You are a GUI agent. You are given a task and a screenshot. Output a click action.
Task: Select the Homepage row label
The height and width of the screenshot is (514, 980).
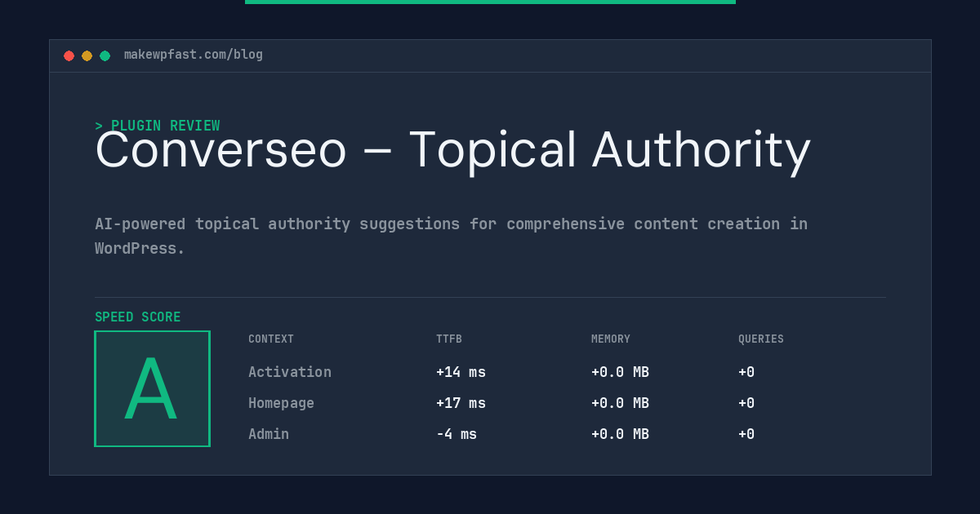point(281,403)
